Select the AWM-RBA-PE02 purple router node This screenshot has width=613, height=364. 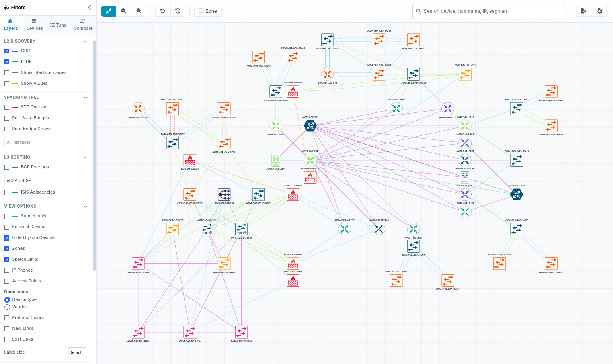pyautogui.click(x=448, y=108)
